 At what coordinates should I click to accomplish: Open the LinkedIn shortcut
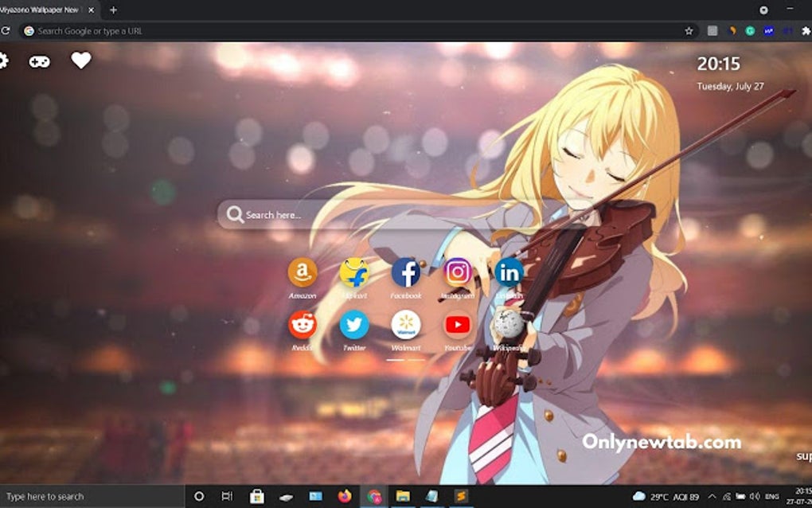(x=509, y=272)
